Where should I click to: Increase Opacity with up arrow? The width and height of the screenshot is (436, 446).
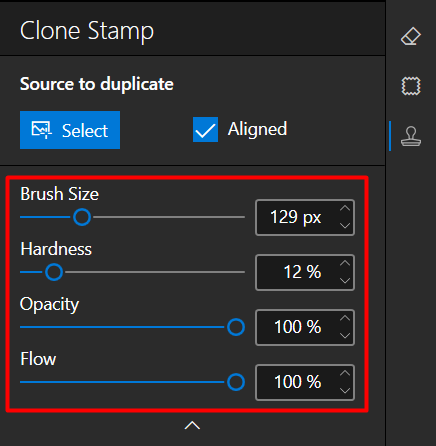[x=345, y=318]
